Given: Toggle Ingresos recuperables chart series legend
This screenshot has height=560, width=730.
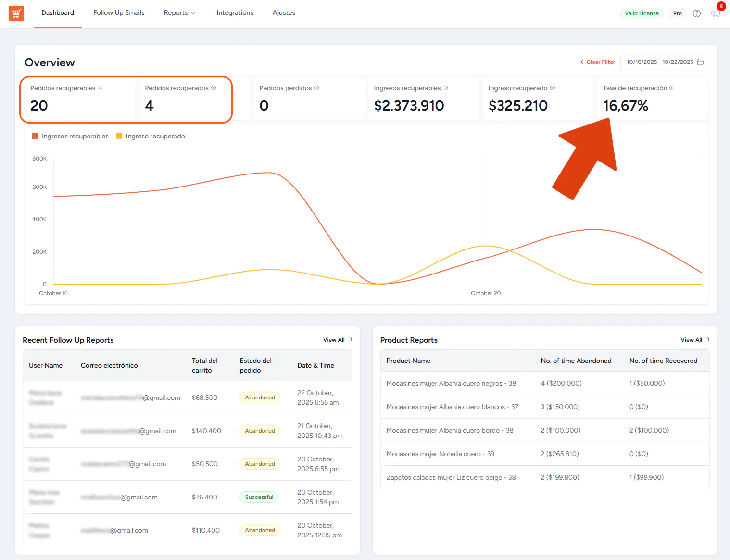Looking at the screenshot, I should click(71, 137).
